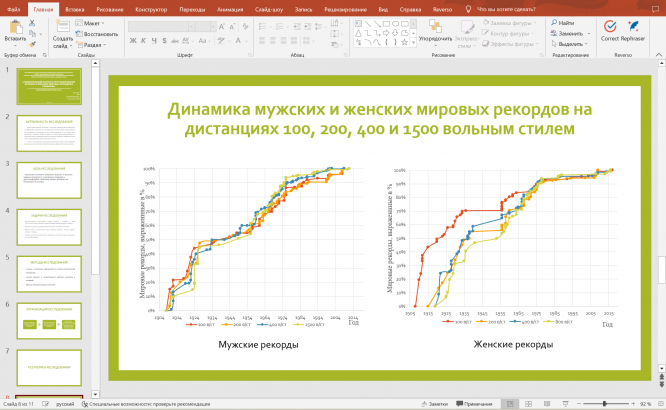Click the decrease indent icon
The image size is (666, 410).
tap(296, 27)
